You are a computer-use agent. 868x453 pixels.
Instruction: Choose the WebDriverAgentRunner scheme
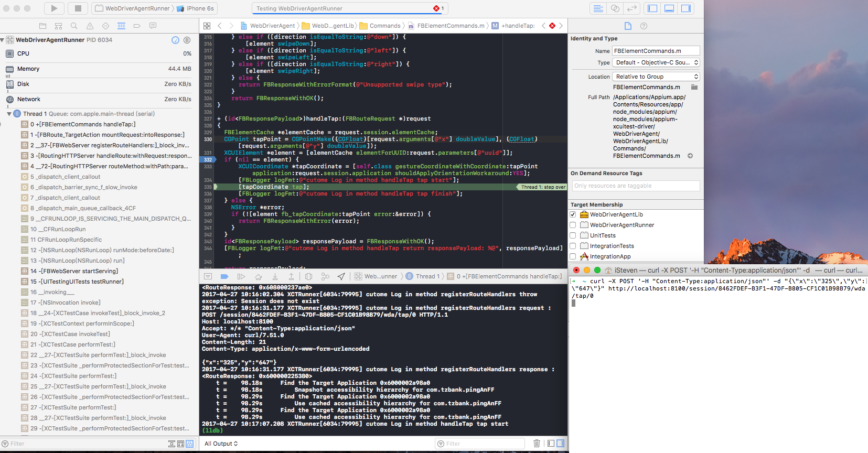pyautogui.click(x=133, y=8)
